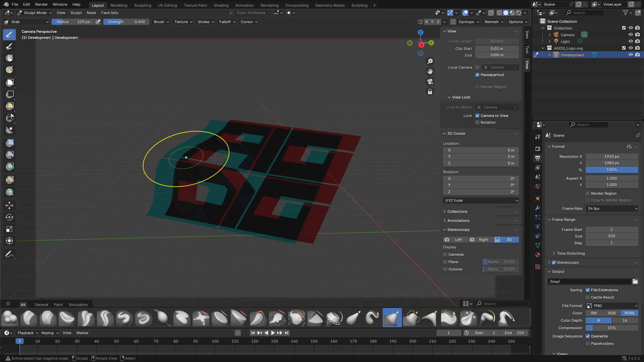
Task: Hide the Camera object in outliner
Action: click(x=631, y=35)
